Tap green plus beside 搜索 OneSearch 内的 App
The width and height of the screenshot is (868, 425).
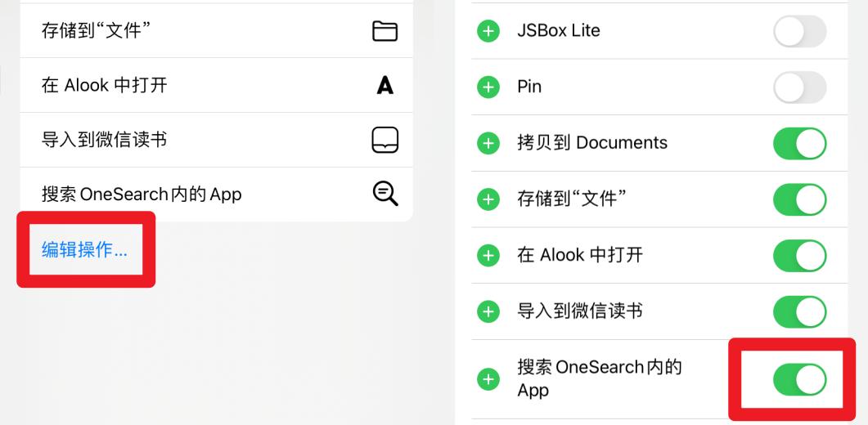click(x=488, y=379)
